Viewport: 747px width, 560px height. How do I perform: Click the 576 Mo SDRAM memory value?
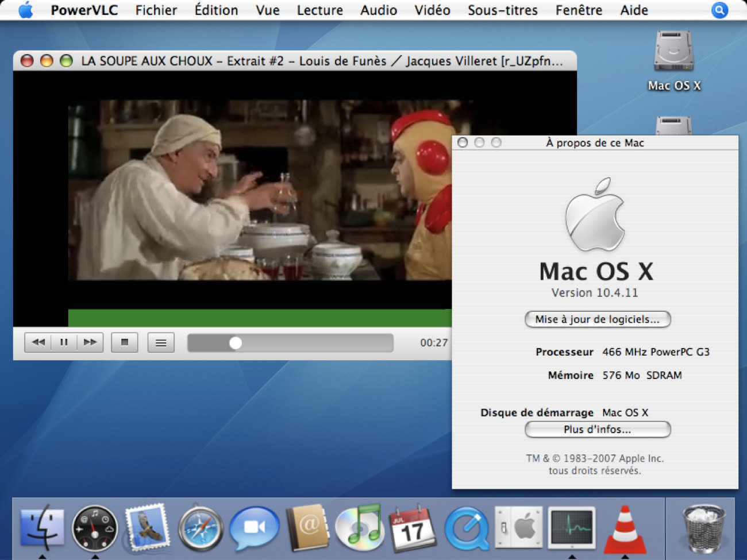642,375
